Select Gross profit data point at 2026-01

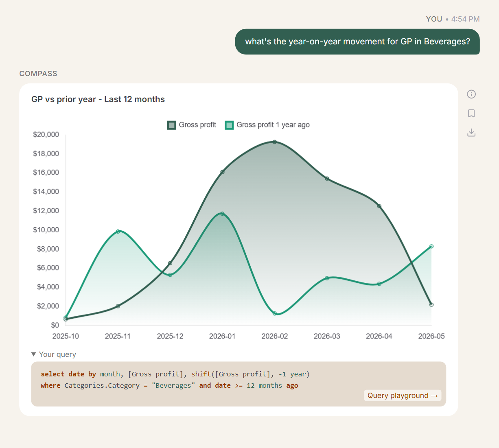(x=222, y=172)
